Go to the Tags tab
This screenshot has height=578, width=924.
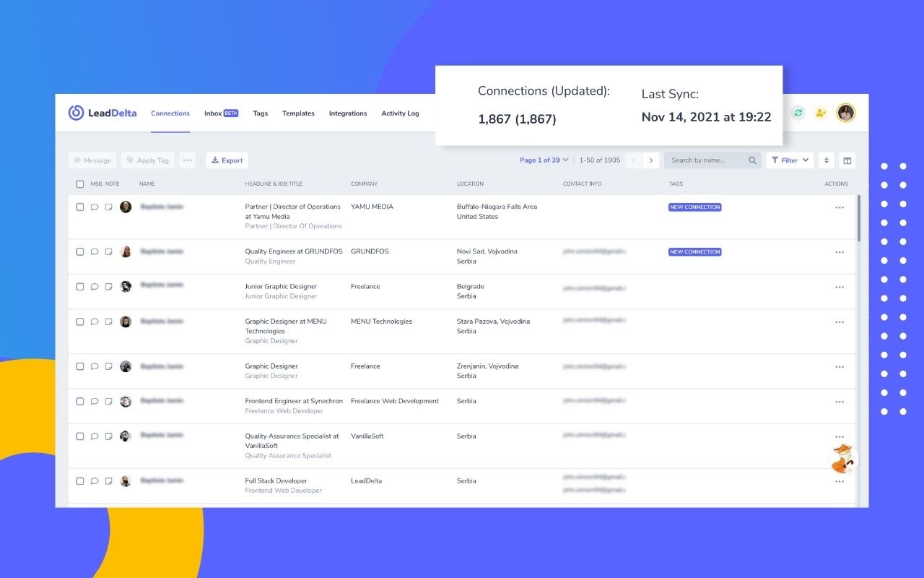tap(261, 113)
